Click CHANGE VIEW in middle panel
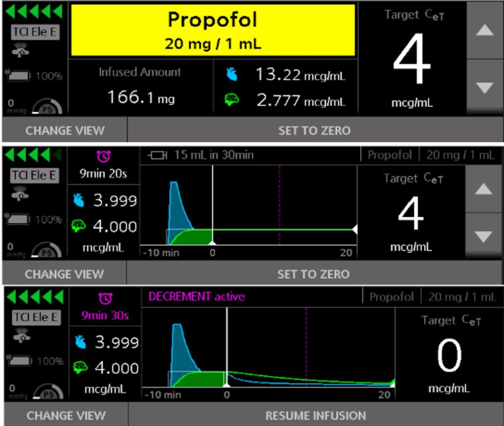Image resolution: width=504 pixels, height=426 pixels. point(64,274)
